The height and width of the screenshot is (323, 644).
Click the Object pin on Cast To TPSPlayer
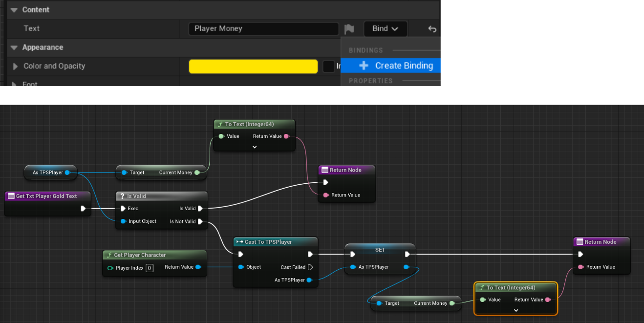pos(241,267)
